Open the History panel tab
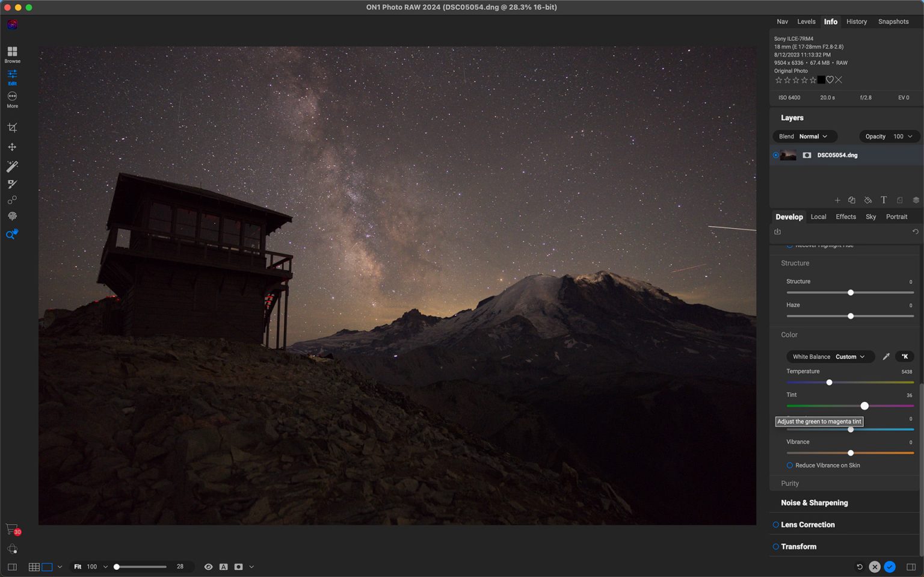 coord(856,22)
